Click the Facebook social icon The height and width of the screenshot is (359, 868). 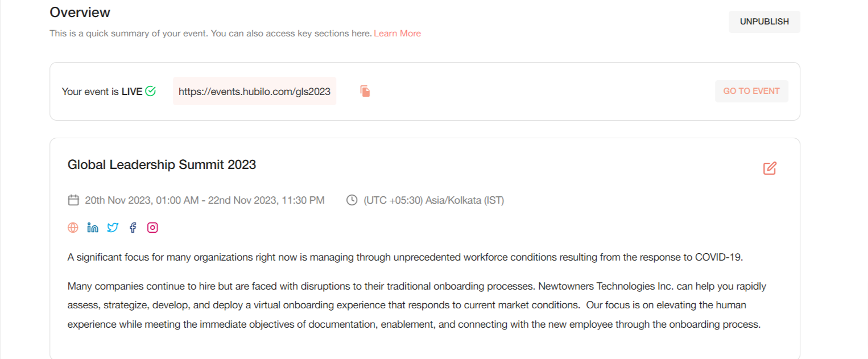coord(133,228)
